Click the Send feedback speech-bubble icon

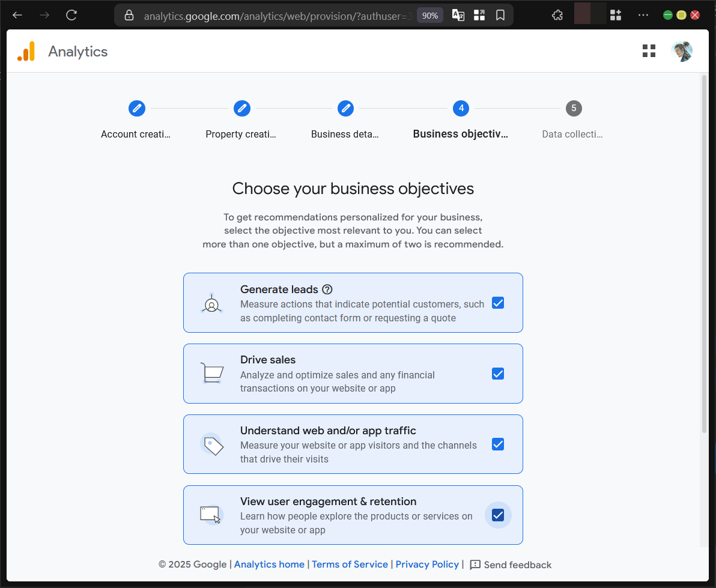(x=475, y=565)
